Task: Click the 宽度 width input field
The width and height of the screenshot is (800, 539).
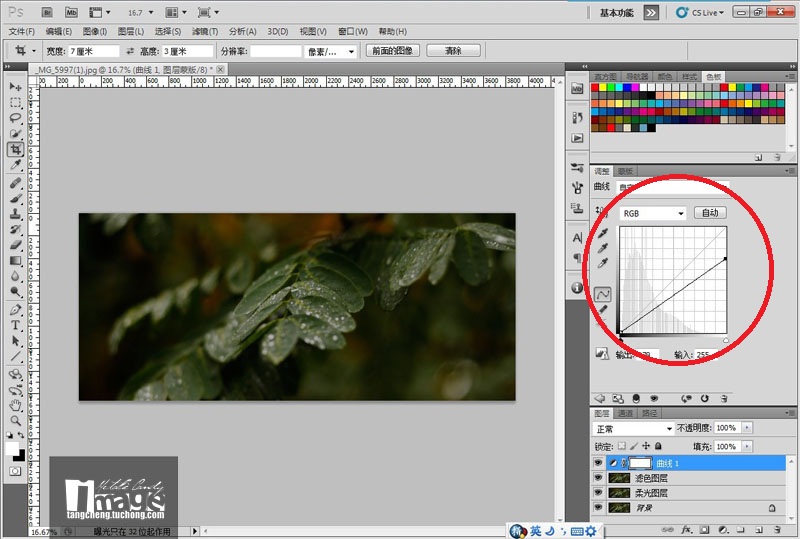Action: [x=93, y=51]
